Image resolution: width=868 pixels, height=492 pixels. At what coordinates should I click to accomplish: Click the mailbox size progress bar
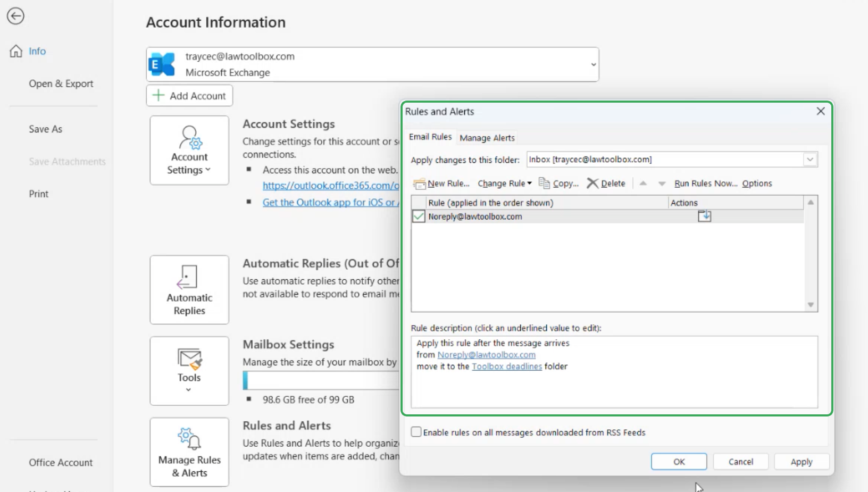(321, 380)
